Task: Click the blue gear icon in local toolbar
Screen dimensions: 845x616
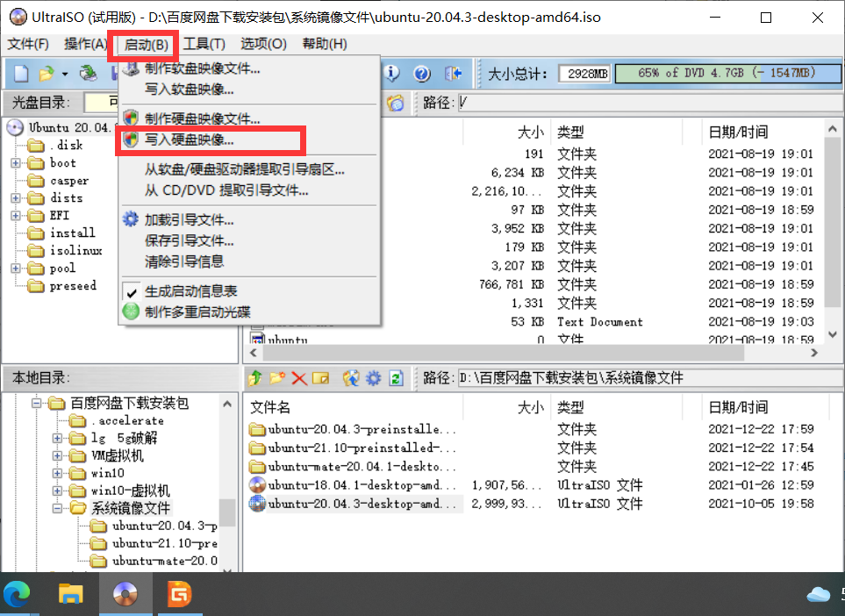Action: click(374, 378)
